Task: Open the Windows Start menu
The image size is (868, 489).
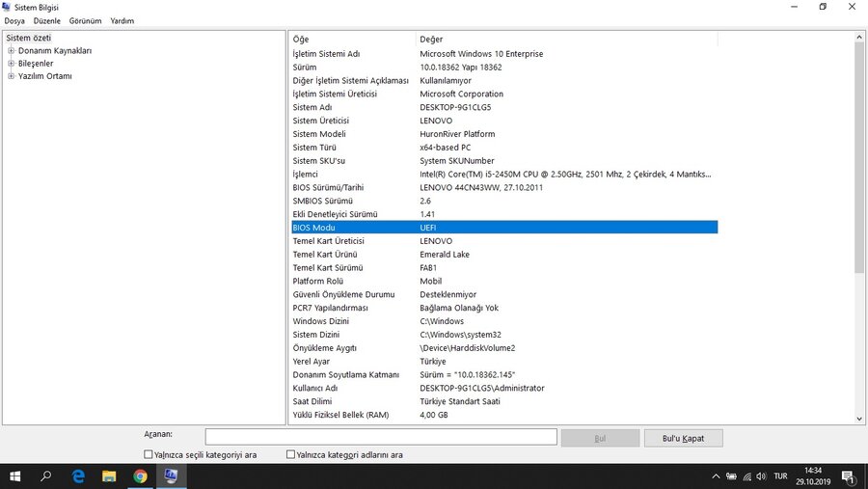Action: 14,476
